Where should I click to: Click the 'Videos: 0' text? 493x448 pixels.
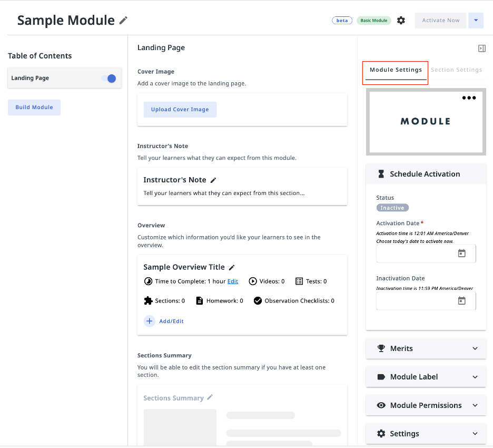[272, 281]
